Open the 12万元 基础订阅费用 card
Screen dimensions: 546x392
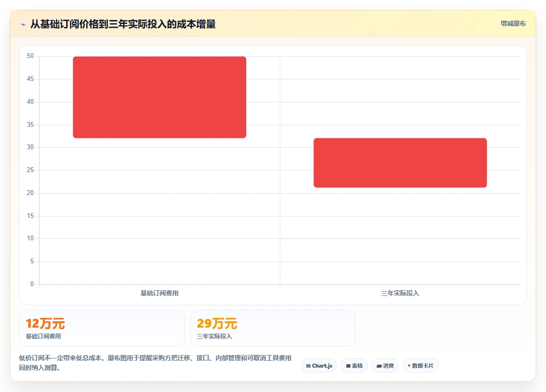102,328
